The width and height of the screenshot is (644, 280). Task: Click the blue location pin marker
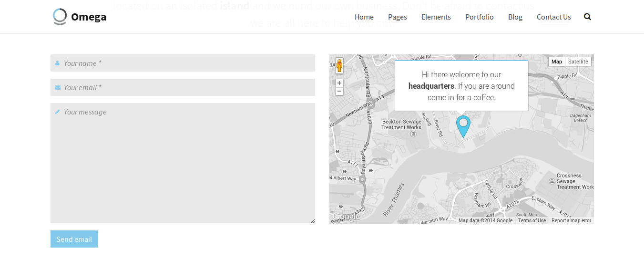pos(463,126)
